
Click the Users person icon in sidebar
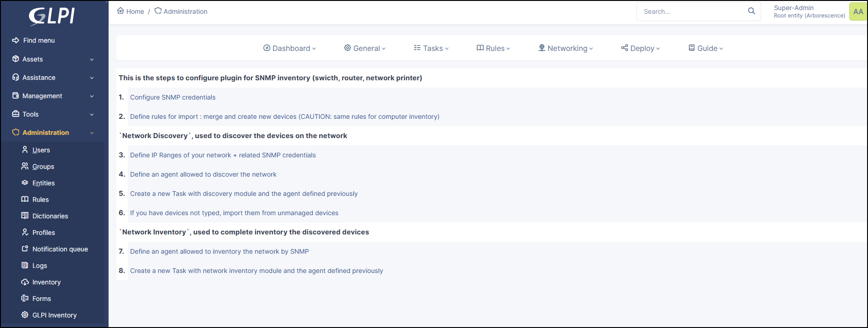(25, 150)
